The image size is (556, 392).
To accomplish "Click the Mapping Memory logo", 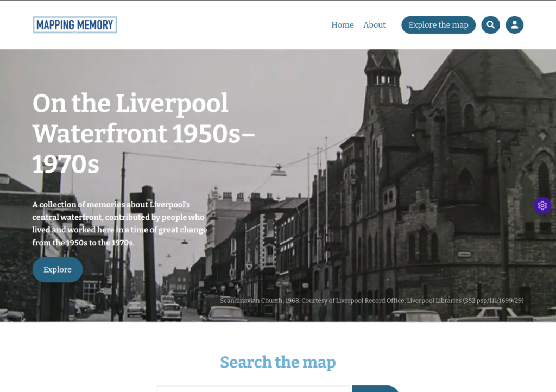I will click(75, 25).
